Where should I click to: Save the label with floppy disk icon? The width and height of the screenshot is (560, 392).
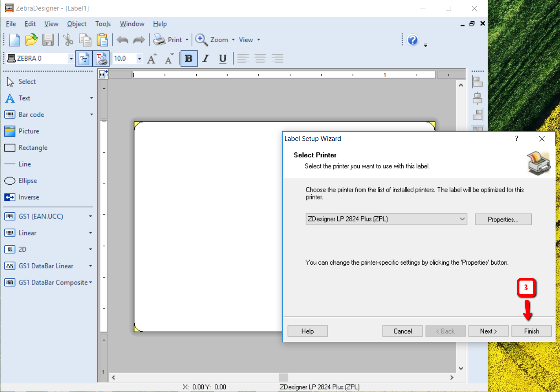tap(48, 40)
